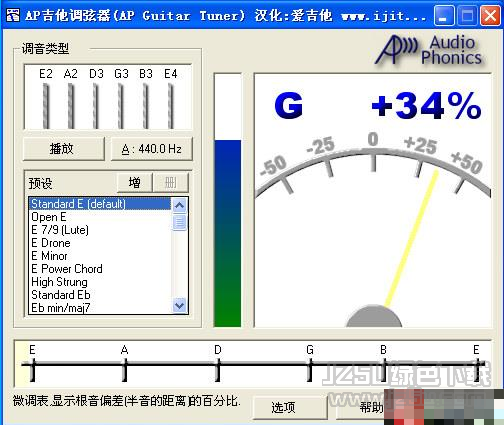Screen dimensions: 504x425
Task: Click the D marker on note scale
Action: [x=218, y=364]
